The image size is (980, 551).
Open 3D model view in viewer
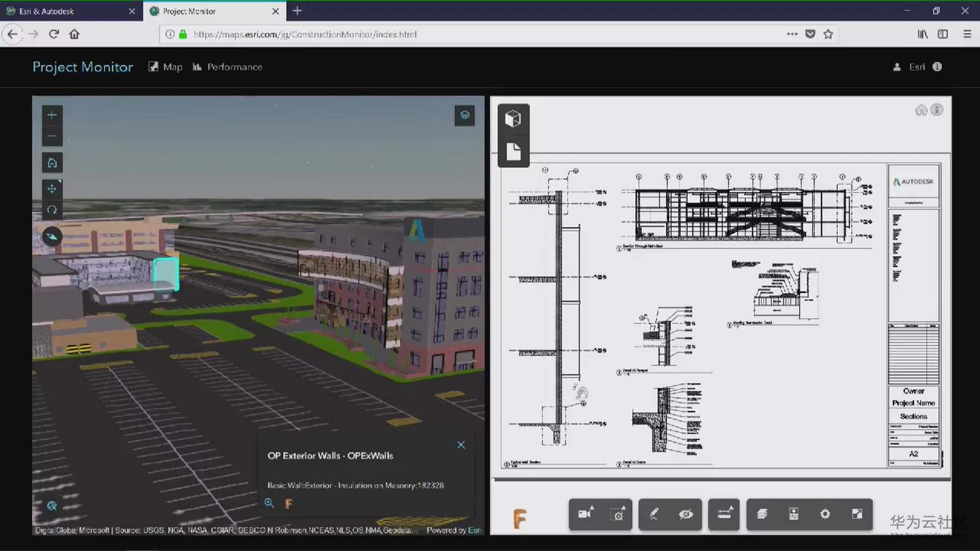click(x=513, y=118)
